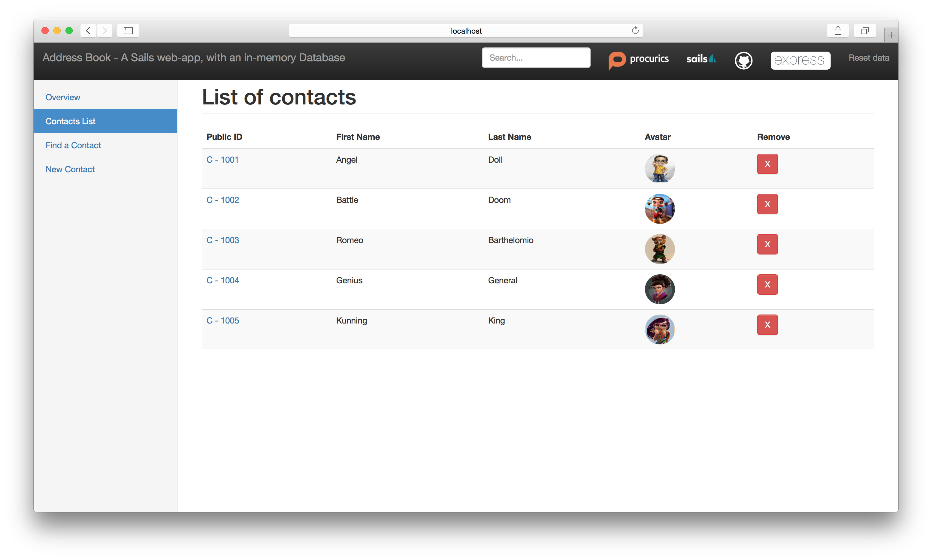Click the New Contact menu item
Image resolution: width=932 pixels, height=560 pixels.
(70, 169)
